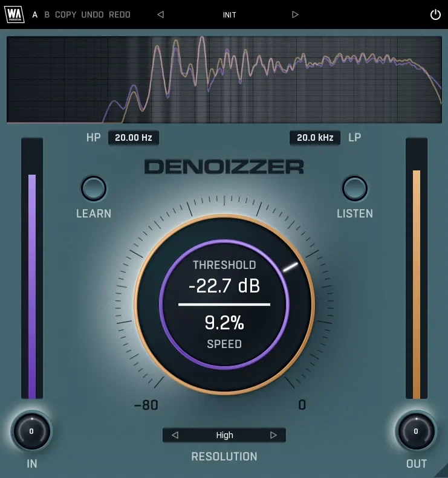Image resolution: width=448 pixels, height=478 pixels.
Task: Open the High resolution selector
Action: pos(224,435)
